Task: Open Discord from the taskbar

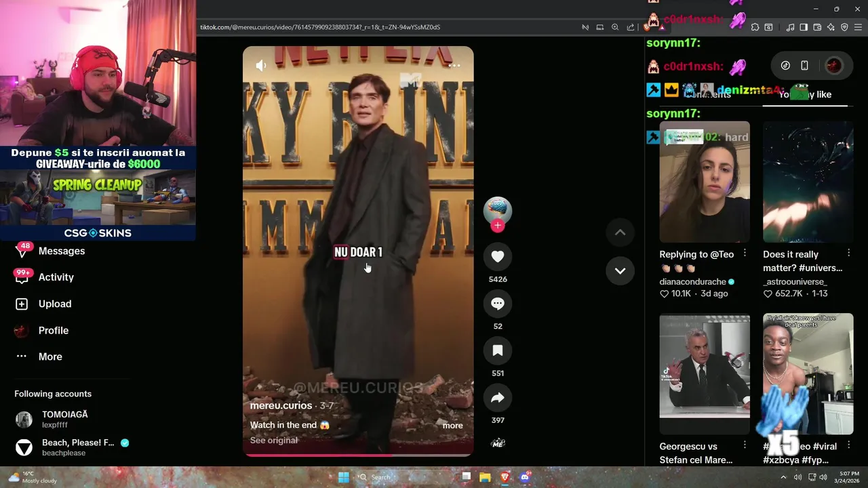Action: tap(524, 477)
